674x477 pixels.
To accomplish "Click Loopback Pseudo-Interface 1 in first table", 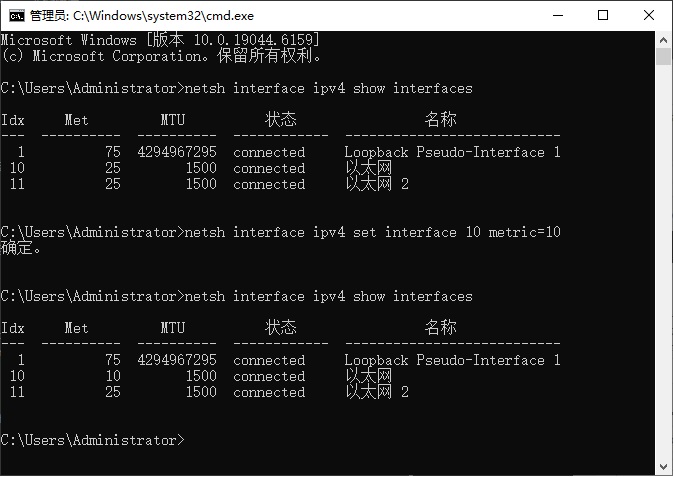I will [452, 152].
